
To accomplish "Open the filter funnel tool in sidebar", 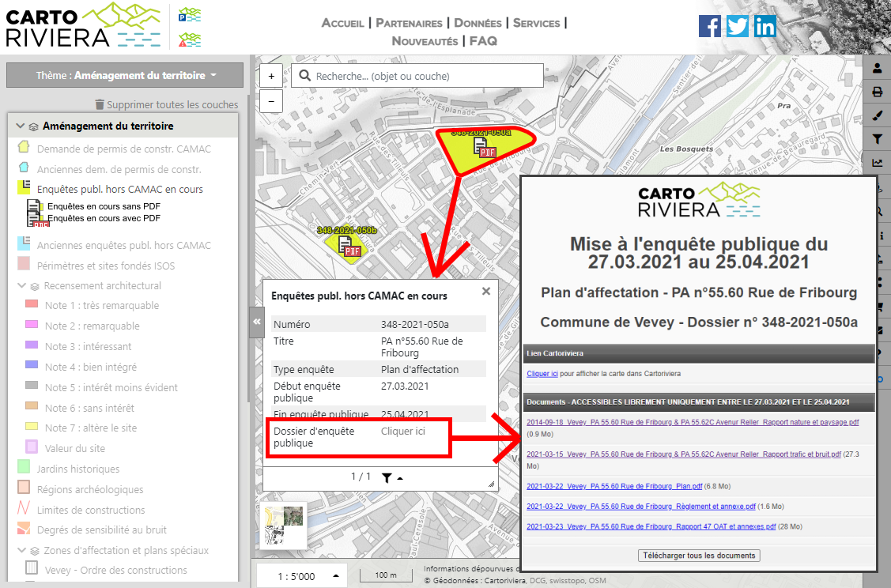I will pos(877,140).
